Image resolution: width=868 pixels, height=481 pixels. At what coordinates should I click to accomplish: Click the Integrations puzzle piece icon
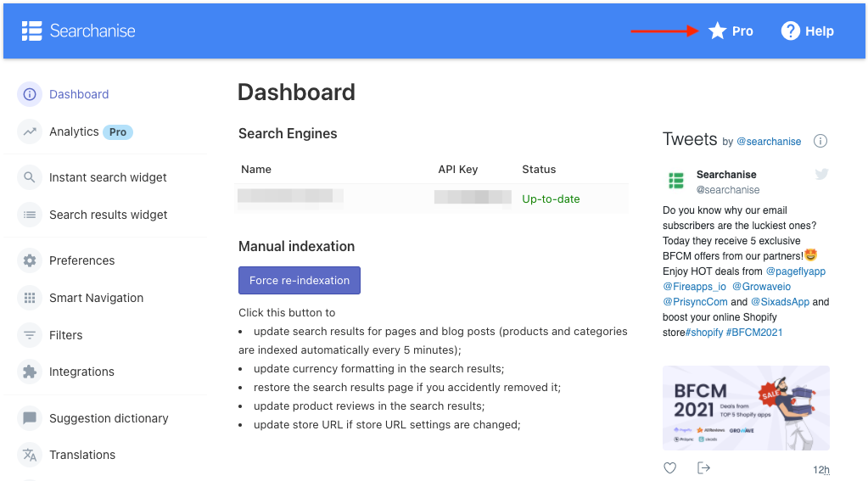click(x=30, y=372)
